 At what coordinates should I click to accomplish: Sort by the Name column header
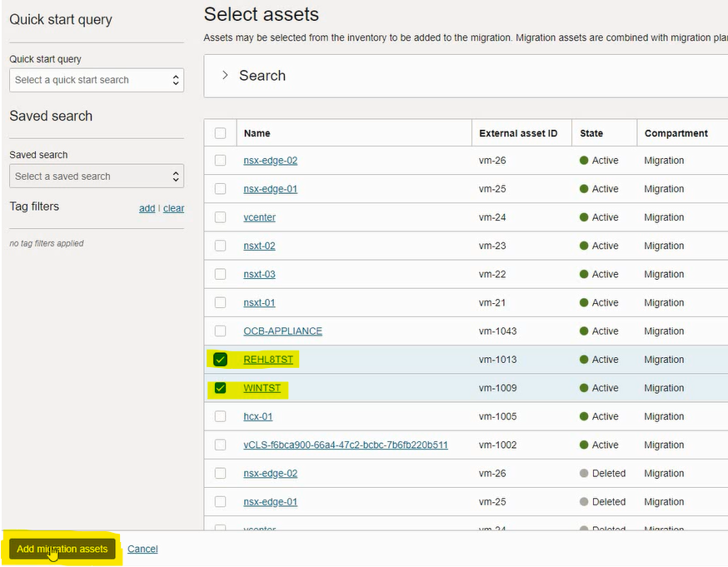coord(257,133)
